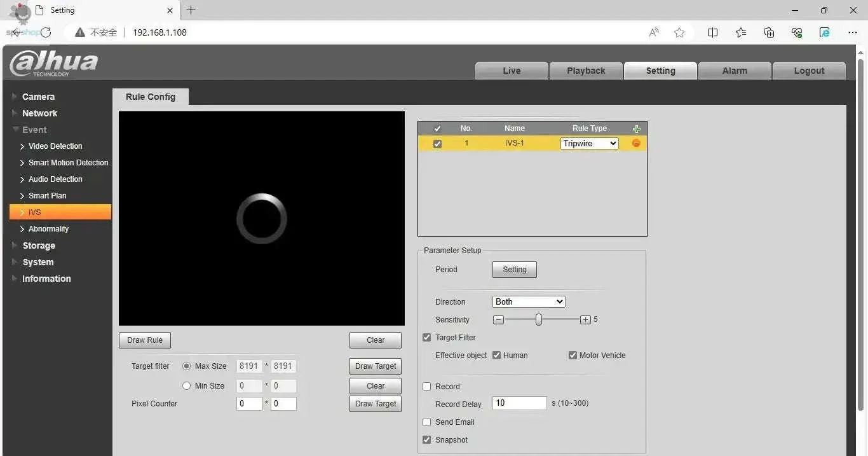Viewport: 868px width, 456px height.
Task: Open the Alarm tab
Action: click(x=735, y=71)
